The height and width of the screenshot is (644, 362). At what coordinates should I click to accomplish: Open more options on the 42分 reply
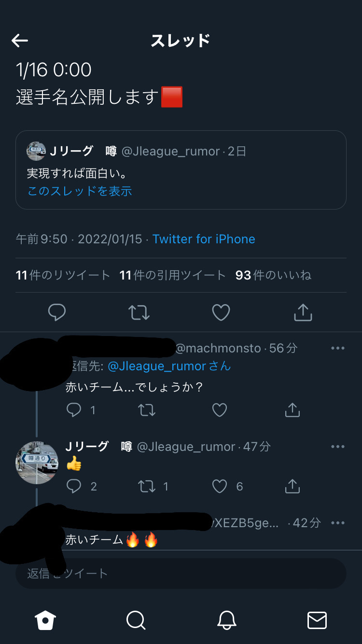click(338, 523)
